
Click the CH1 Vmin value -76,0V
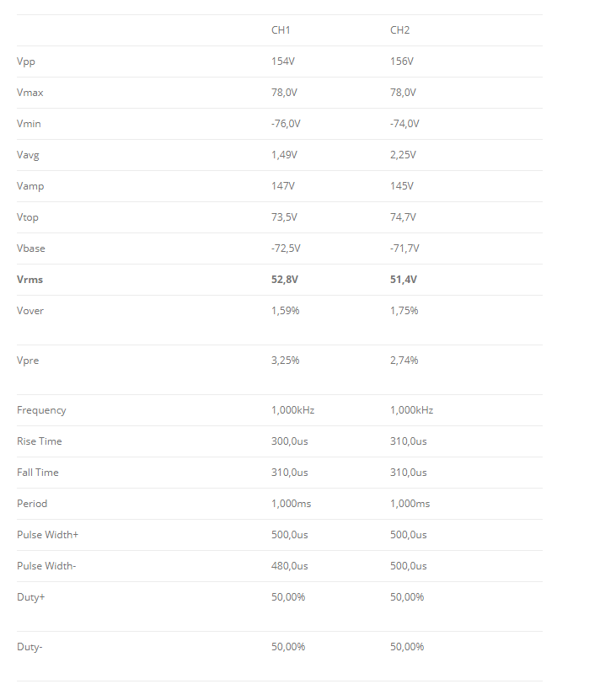(286, 124)
